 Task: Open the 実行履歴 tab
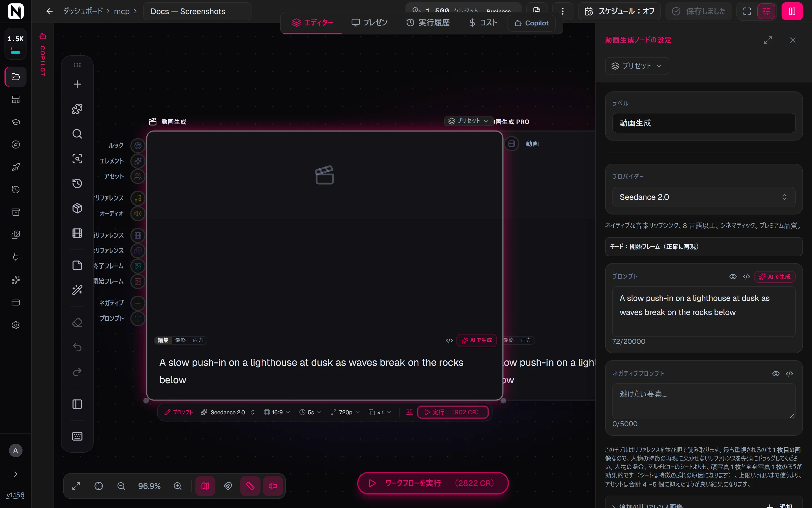click(428, 23)
